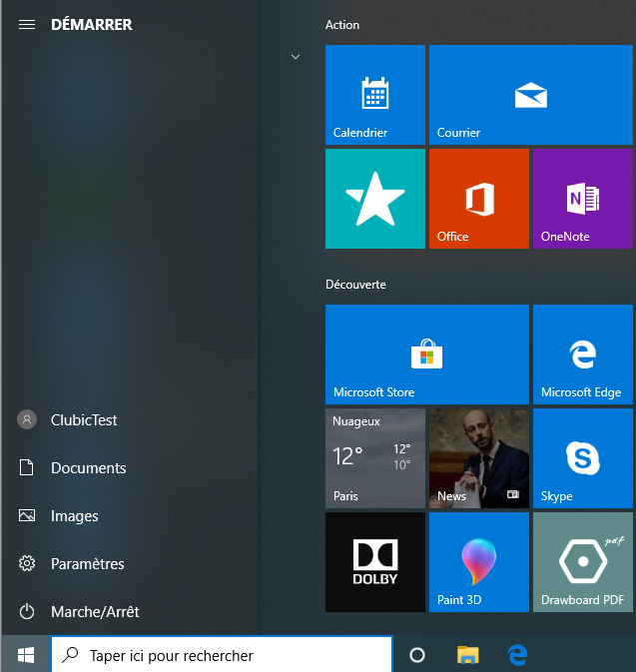Viewport: 636px width, 672px height.
Task: Open the Paris weather tile
Action: click(375, 458)
